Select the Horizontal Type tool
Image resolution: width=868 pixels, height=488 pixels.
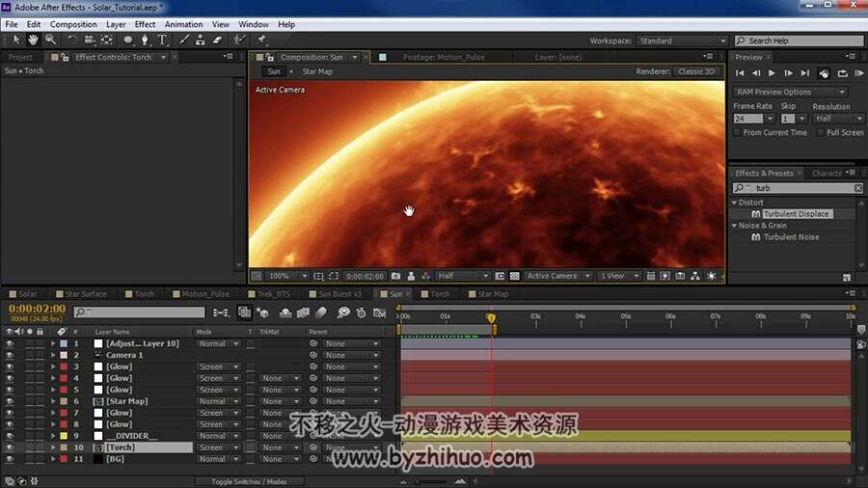pos(162,40)
